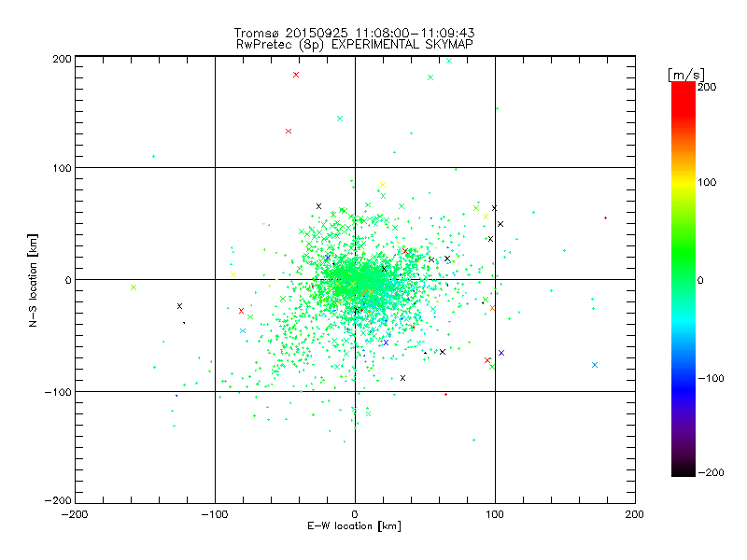Click the yellow band of the colorbar
The image size is (747, 560).
[684, 182]
